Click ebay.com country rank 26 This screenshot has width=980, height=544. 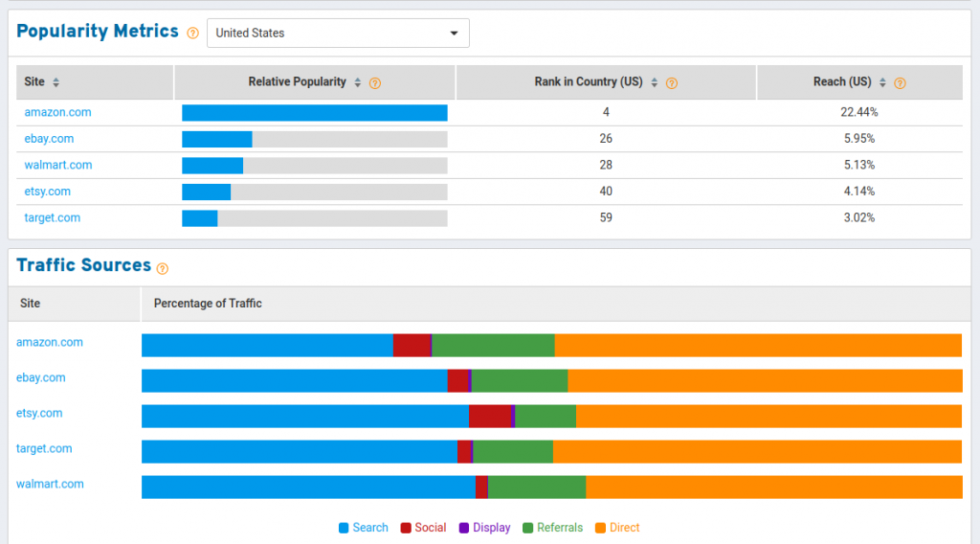tap(606, 139)
